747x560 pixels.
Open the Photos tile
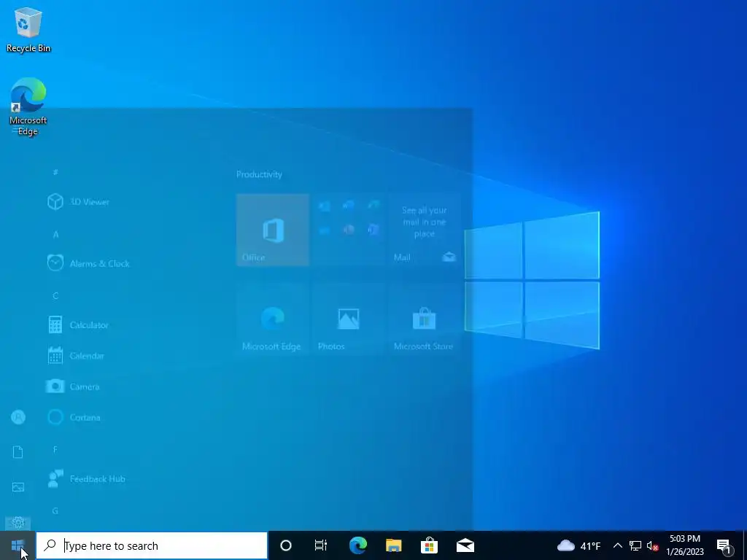[x=349, y=319]
